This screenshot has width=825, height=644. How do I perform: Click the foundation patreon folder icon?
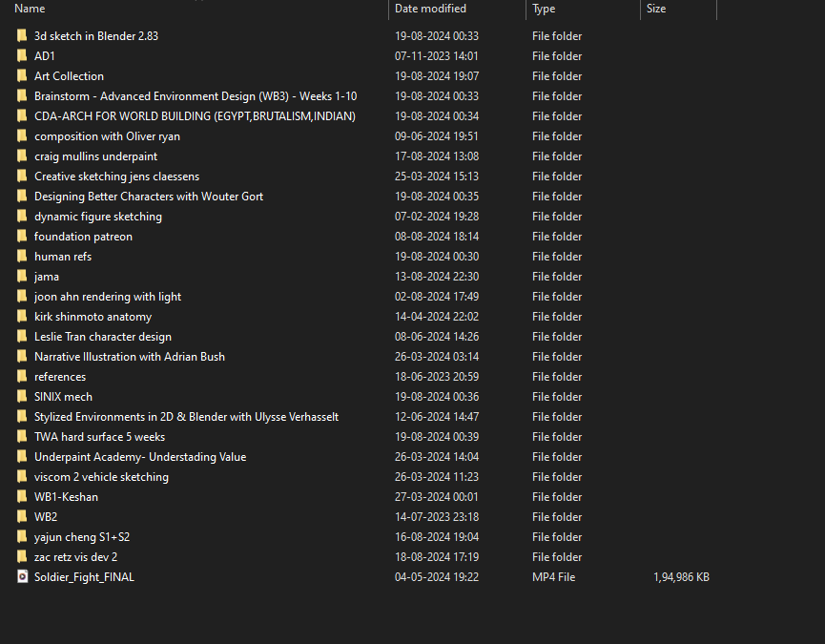[22, 237]
